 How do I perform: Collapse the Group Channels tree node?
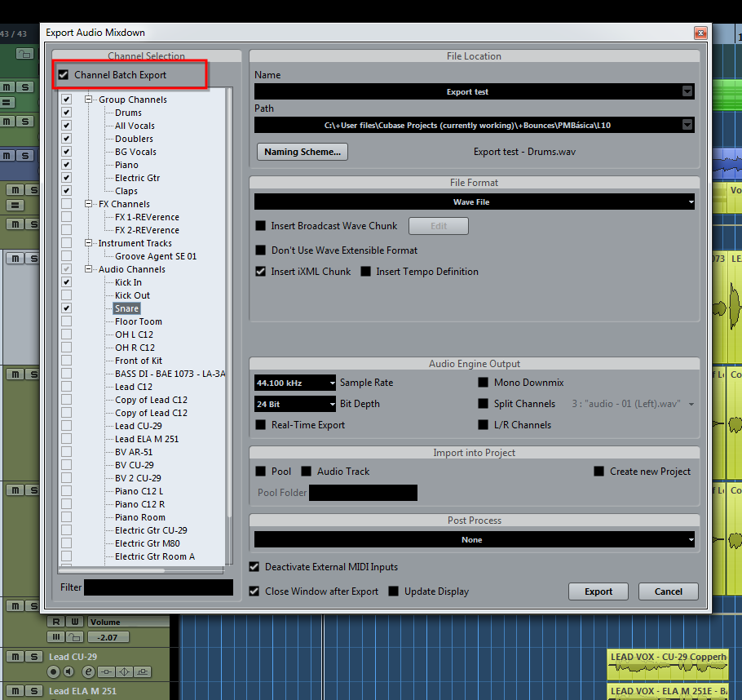[x=88, y=100]
